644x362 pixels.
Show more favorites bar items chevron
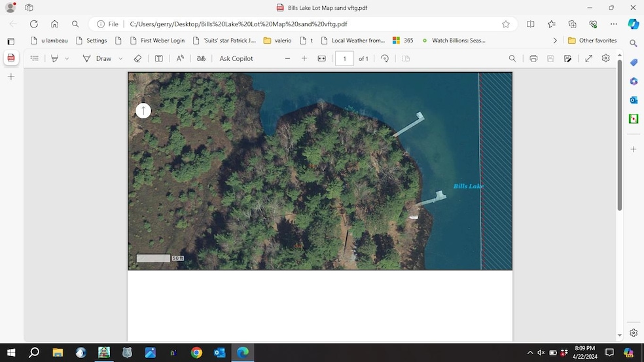(555, 41)
